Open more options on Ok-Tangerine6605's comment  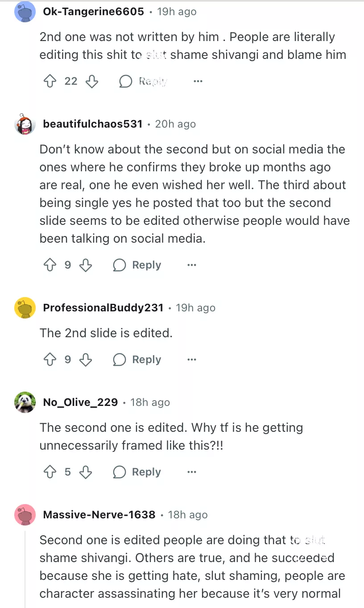tap(198, 81)
